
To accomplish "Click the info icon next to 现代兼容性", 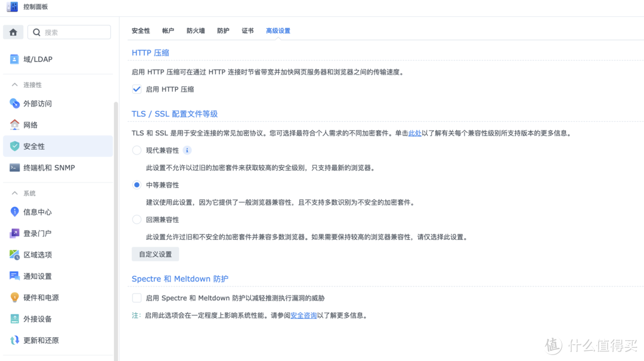I will coord(187,150).
